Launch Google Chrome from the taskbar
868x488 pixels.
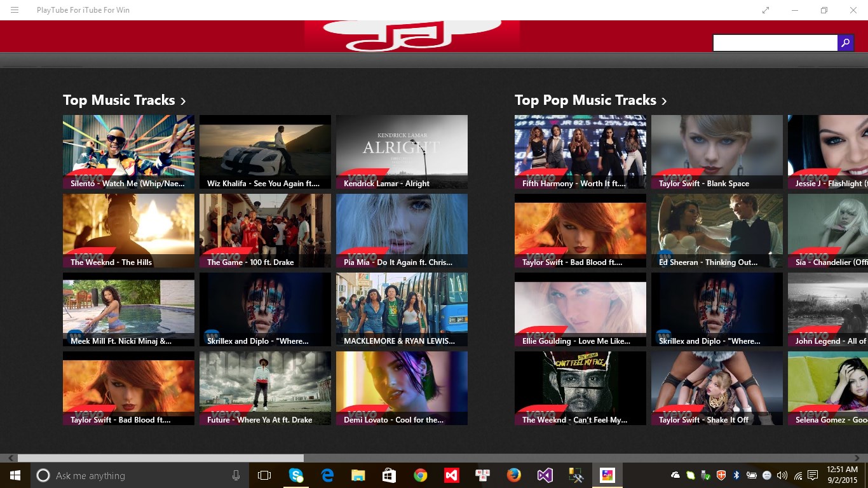point(420,475)
